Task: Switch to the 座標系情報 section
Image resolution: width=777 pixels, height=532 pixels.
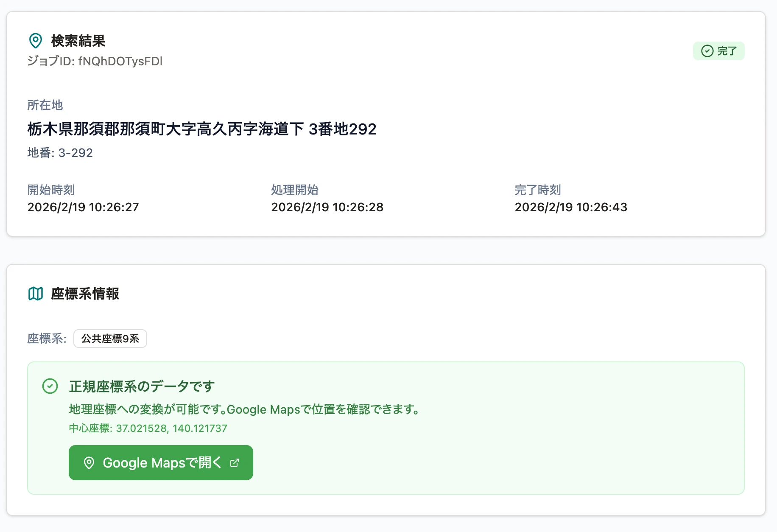Action: (84, 293)
